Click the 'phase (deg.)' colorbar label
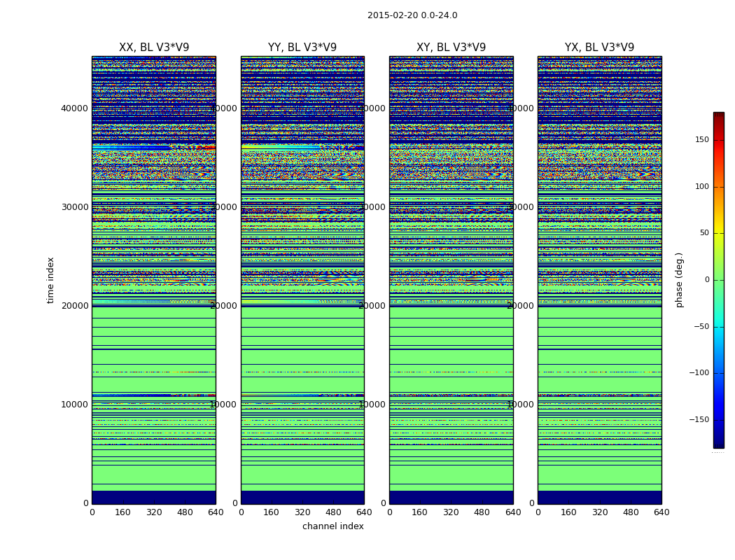735x560 pixels. 679,280
